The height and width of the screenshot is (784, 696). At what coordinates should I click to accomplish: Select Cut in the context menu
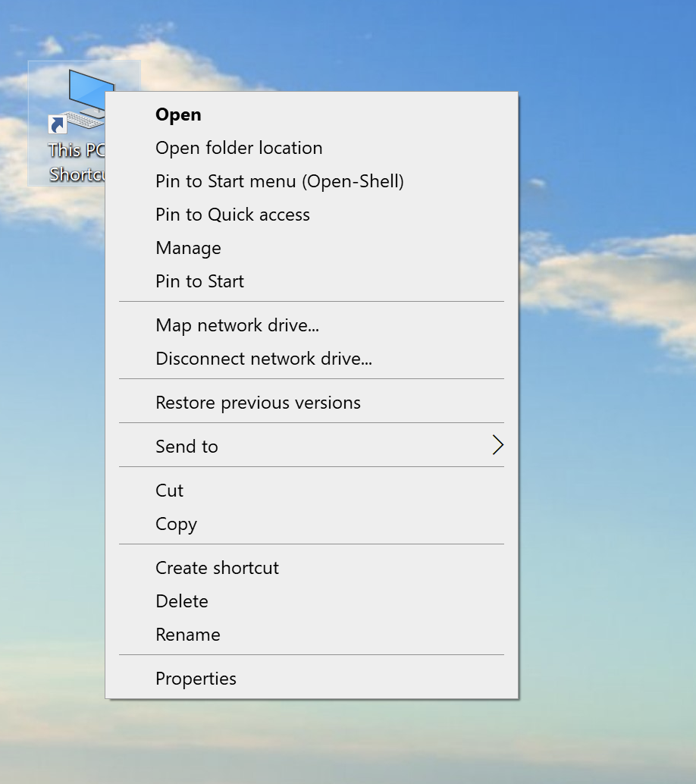click(x=169, y=491)
